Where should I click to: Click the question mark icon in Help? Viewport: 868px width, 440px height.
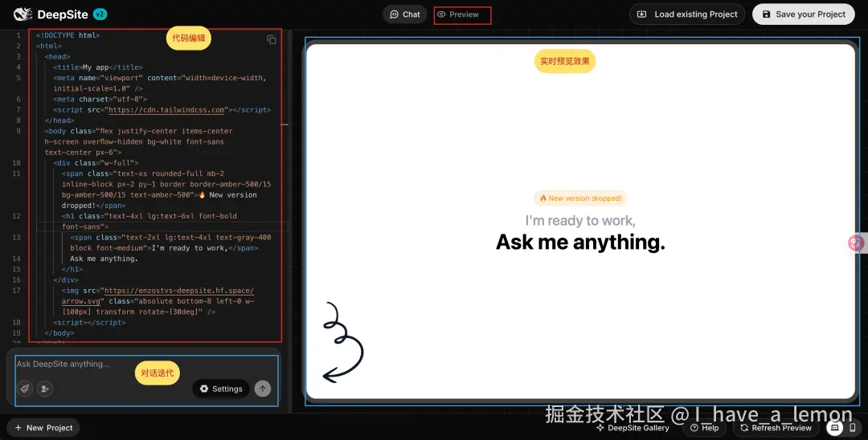[x=694, y=428]
